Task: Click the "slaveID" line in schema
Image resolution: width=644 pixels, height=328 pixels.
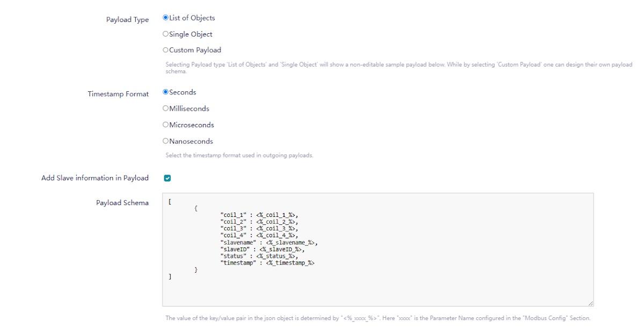Action: tap(262, 249)
